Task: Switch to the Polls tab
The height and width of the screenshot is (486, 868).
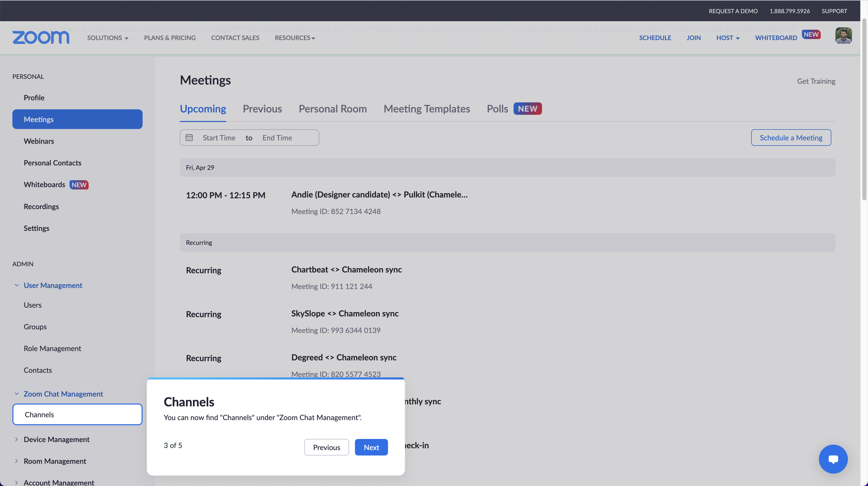Action: [497, 109]
